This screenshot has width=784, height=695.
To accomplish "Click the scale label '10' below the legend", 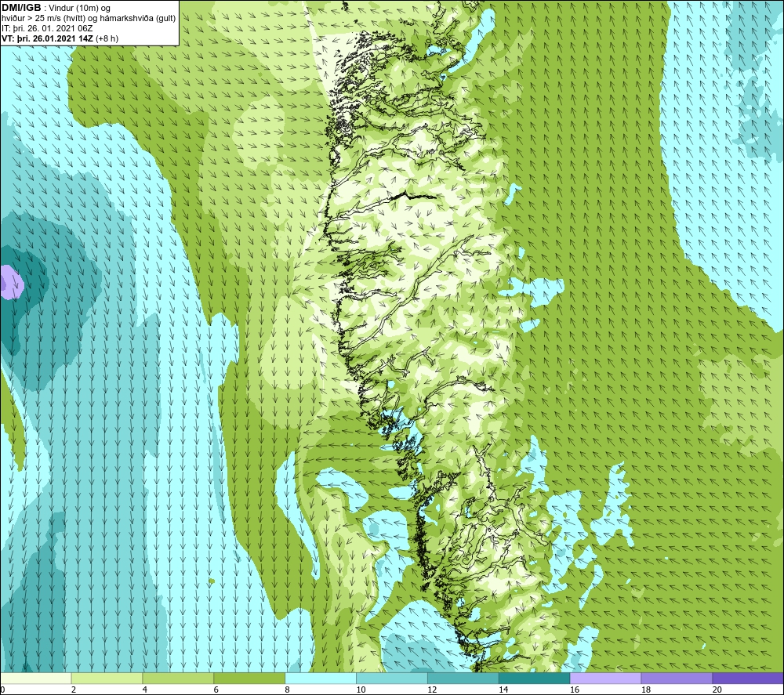I will click(x=361, y=690).
